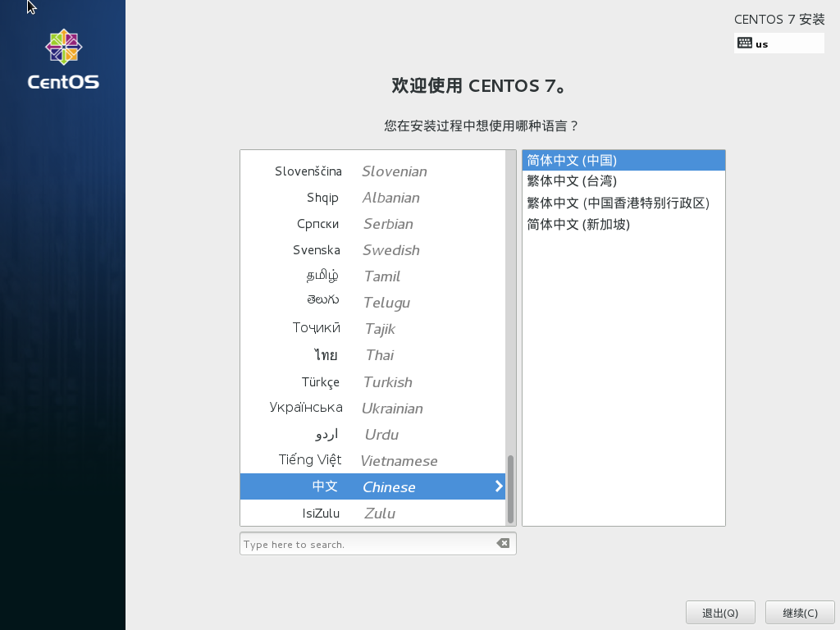The height and width of the screenshot is (630, 840).
Task: Click the 继续(C) continue button
Action: 799,612
